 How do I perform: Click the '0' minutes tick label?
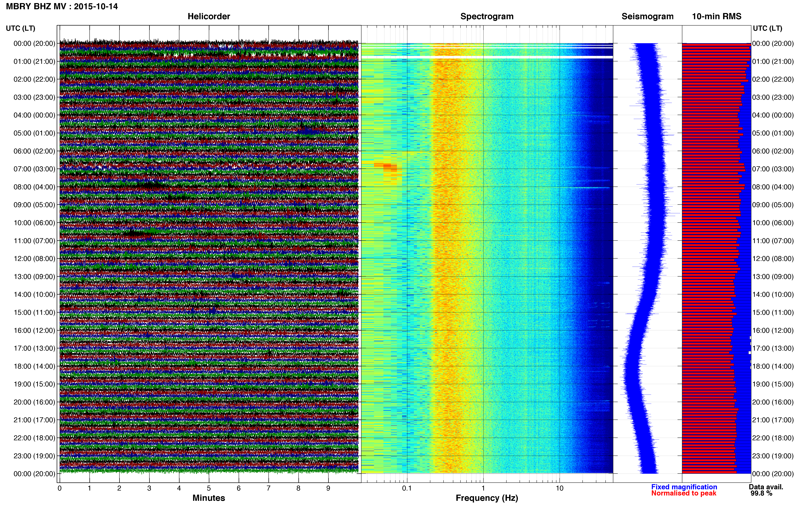60,488
